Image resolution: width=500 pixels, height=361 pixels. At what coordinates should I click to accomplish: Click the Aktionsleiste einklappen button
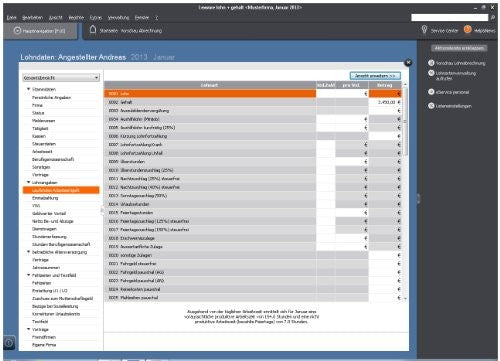(459, 48)
